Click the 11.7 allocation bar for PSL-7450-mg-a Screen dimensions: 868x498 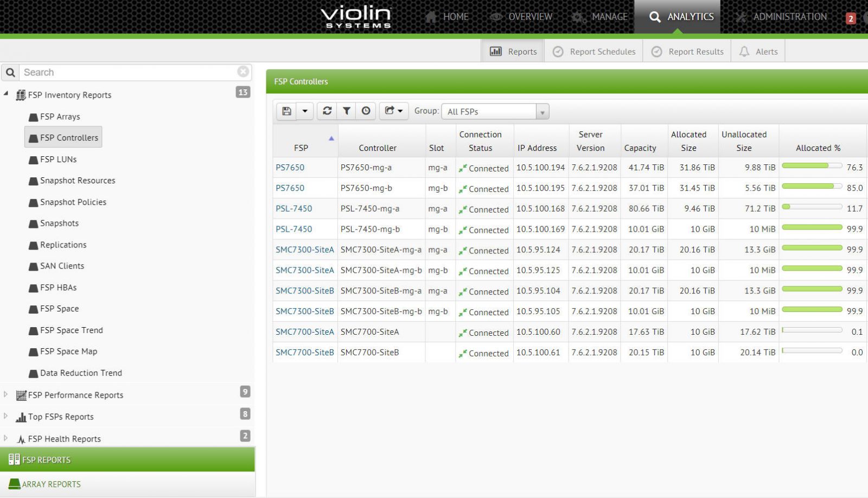[812, 207]
